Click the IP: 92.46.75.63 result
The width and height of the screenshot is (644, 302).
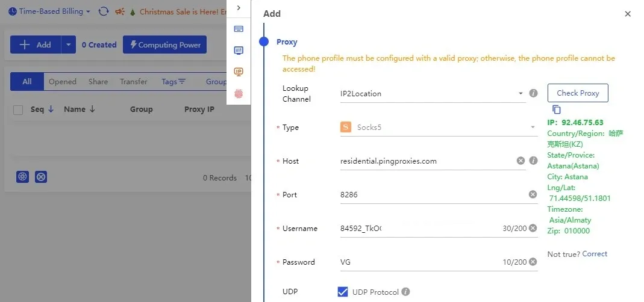pyautogui.click(x=575, y=122)
